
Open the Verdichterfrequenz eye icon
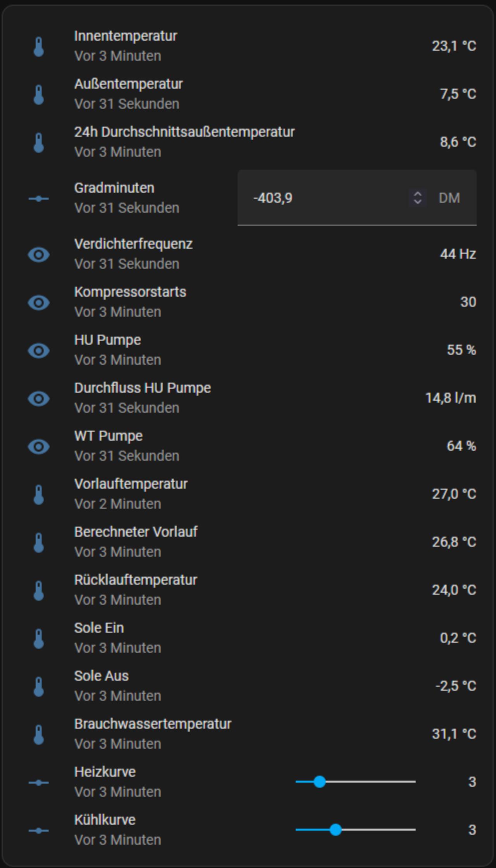(39, 255)
